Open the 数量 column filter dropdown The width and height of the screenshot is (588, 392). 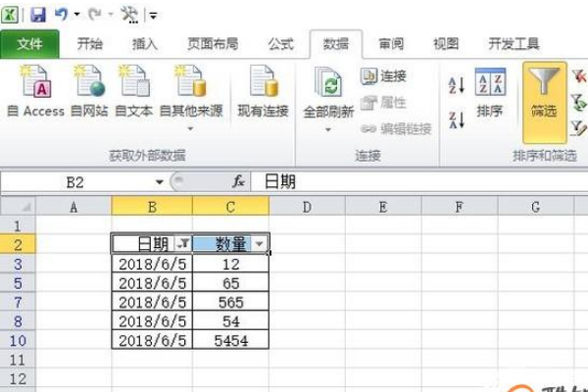coord(259,244)
